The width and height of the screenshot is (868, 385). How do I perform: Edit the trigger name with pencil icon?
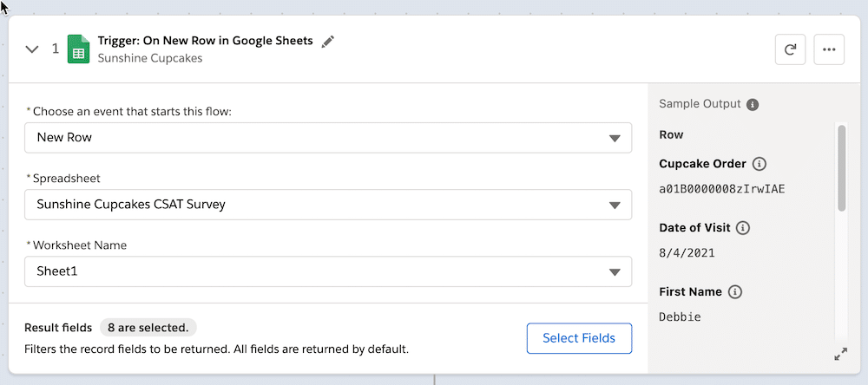point(328,42)
